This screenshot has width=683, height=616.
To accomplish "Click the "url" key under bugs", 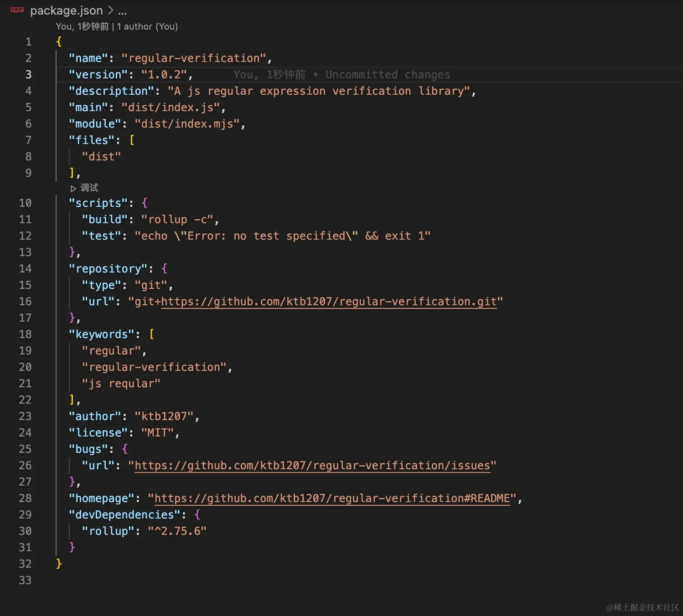I will (x=98, y=466).
